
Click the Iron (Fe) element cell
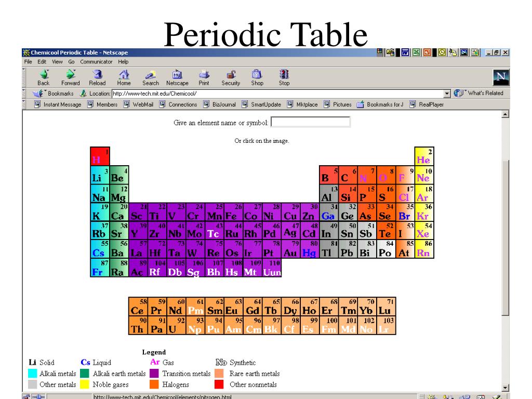(233, 212)
